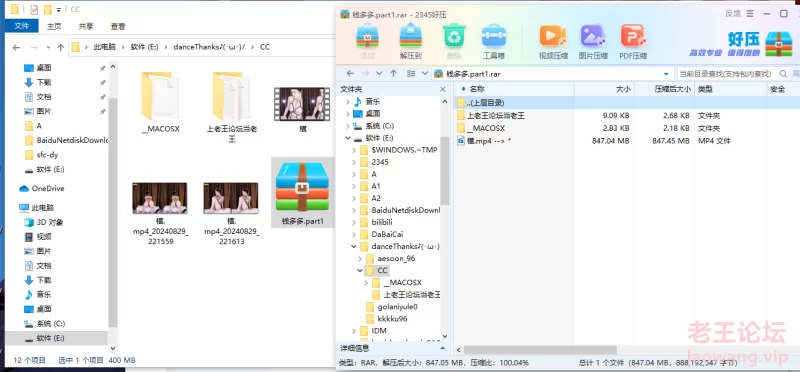This screenshot has width=800, height=372.
Task: Open the PDF压缩 (PDF compress) tool
Action: click(633, 42)
